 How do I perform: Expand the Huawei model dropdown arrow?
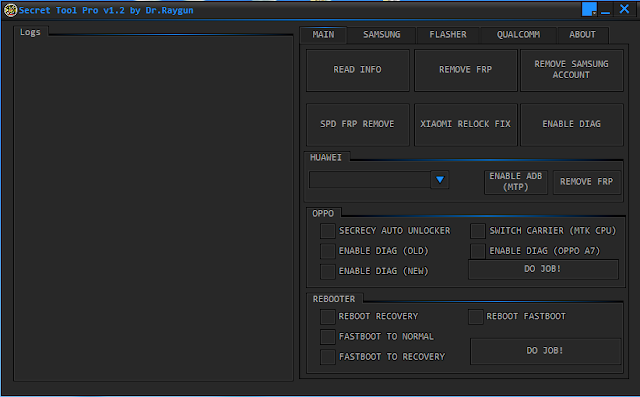coord(440,180)
